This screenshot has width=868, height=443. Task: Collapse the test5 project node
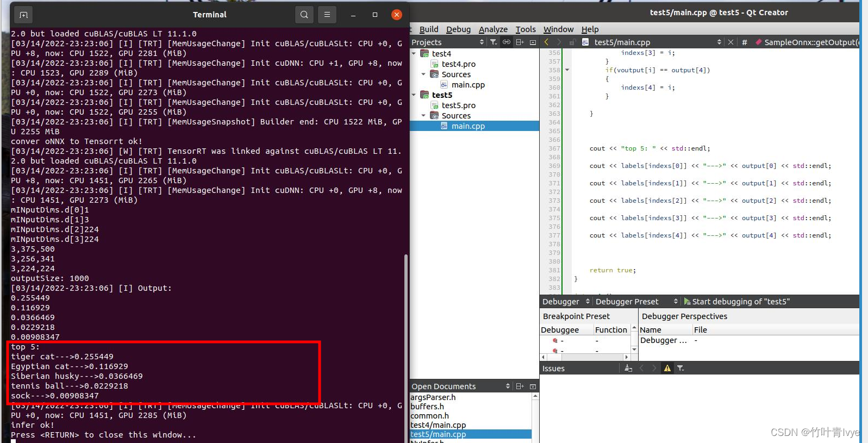(414, 95)
